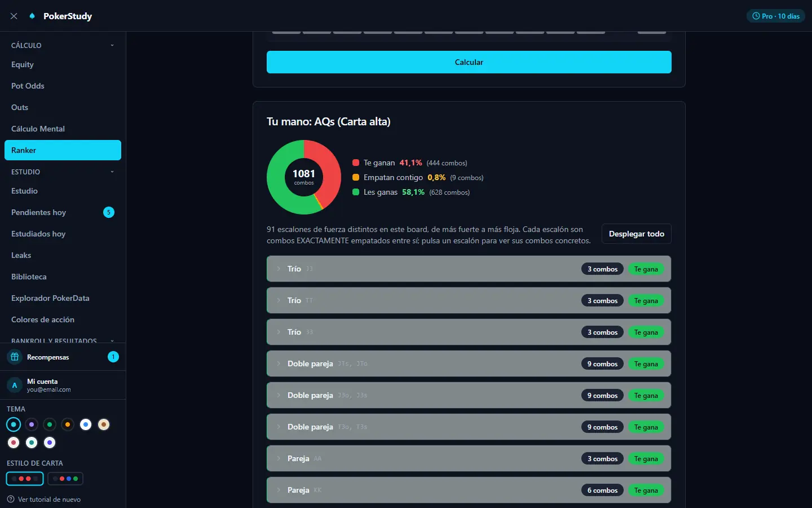Select the brown beige theme option
The image size is (812, 508).
click(104, 424)
